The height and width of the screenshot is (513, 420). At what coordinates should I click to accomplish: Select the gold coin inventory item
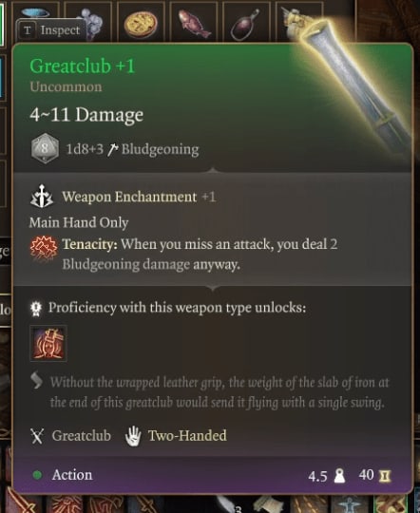[x=141, y=25]
